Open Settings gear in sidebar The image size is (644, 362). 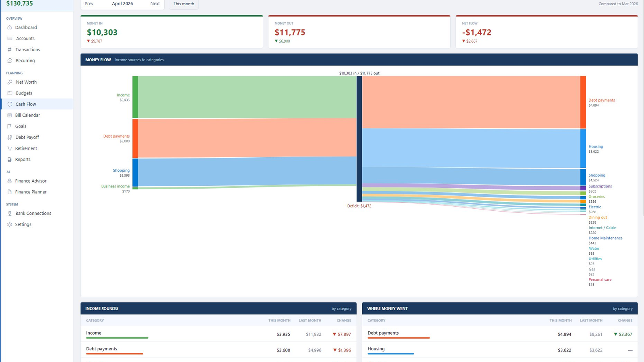[x=10, y=224]
